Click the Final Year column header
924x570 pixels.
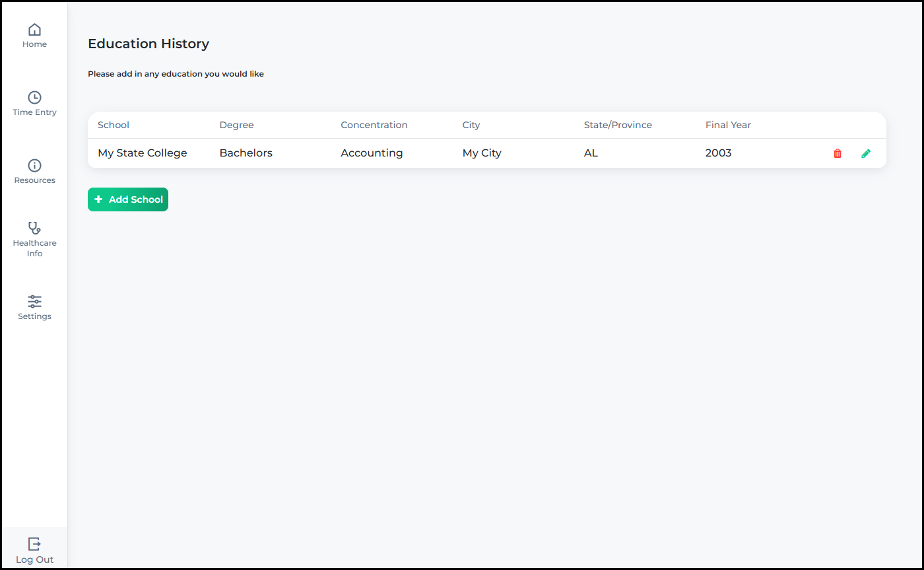[728, 125]
